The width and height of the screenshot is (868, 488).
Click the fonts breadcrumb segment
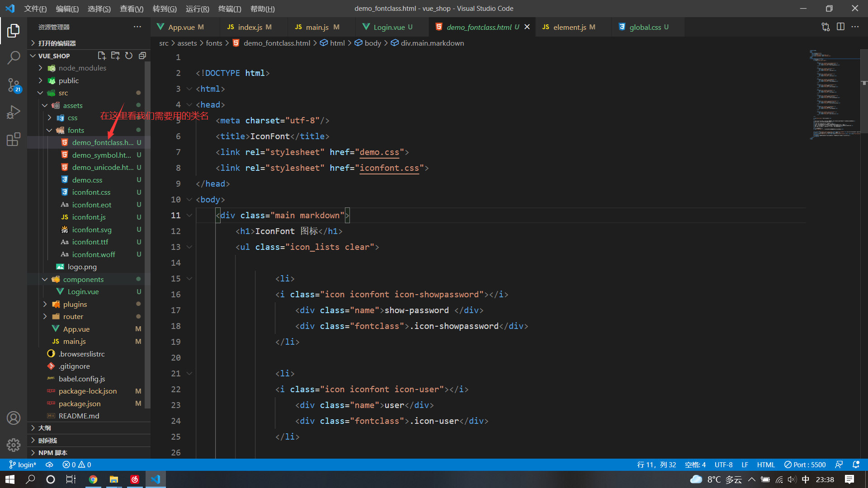[214, 43]
